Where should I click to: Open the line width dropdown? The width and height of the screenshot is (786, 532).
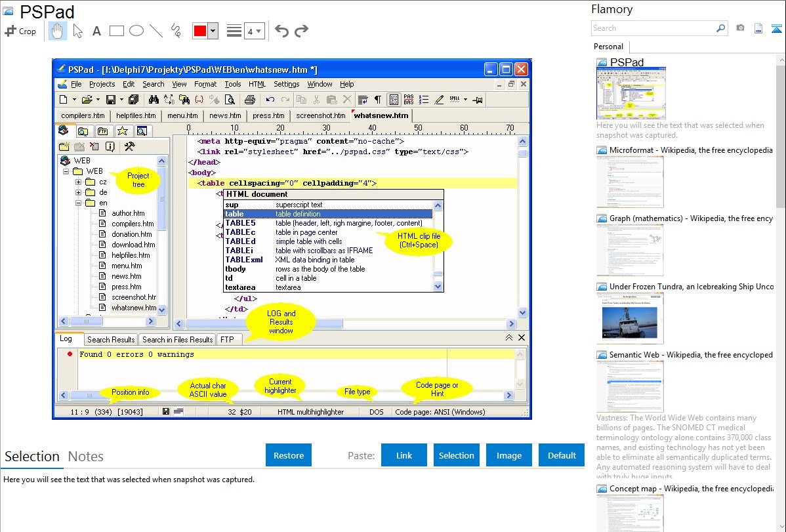(254, 31)
